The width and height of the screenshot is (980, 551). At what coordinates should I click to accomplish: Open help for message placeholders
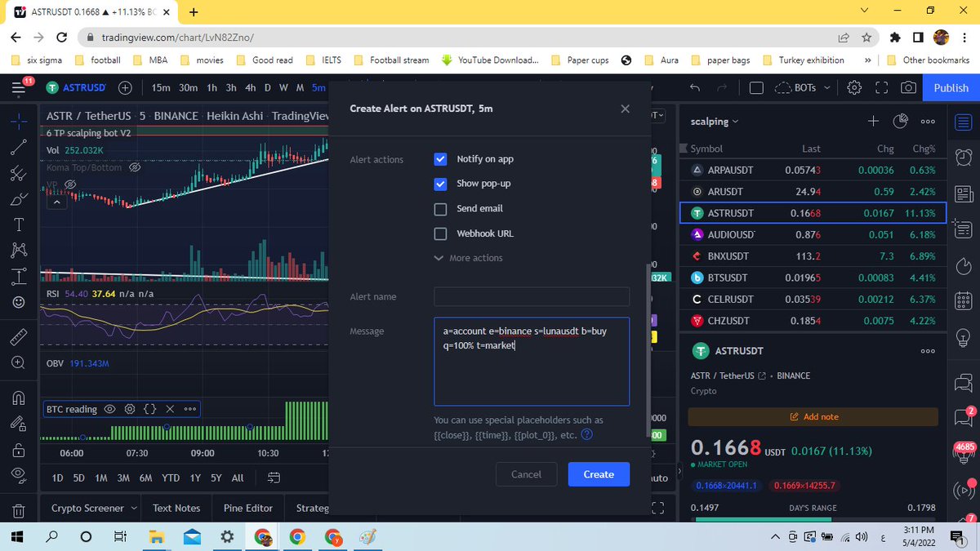coord(586,435)
